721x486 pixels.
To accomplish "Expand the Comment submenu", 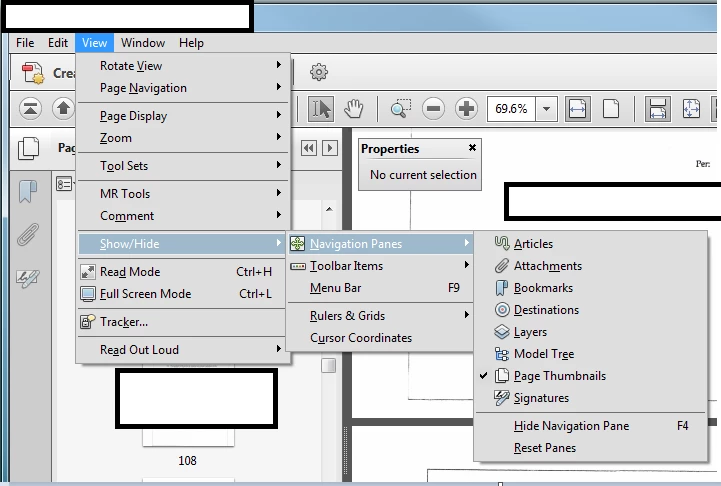I will pyautogui.click(x=183, y=216).
